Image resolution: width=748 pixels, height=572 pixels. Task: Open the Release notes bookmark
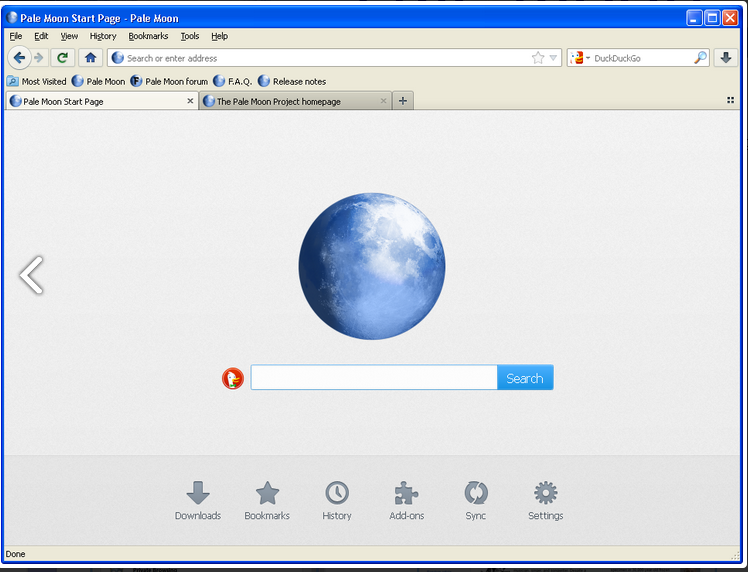click(x=292, y=82)
